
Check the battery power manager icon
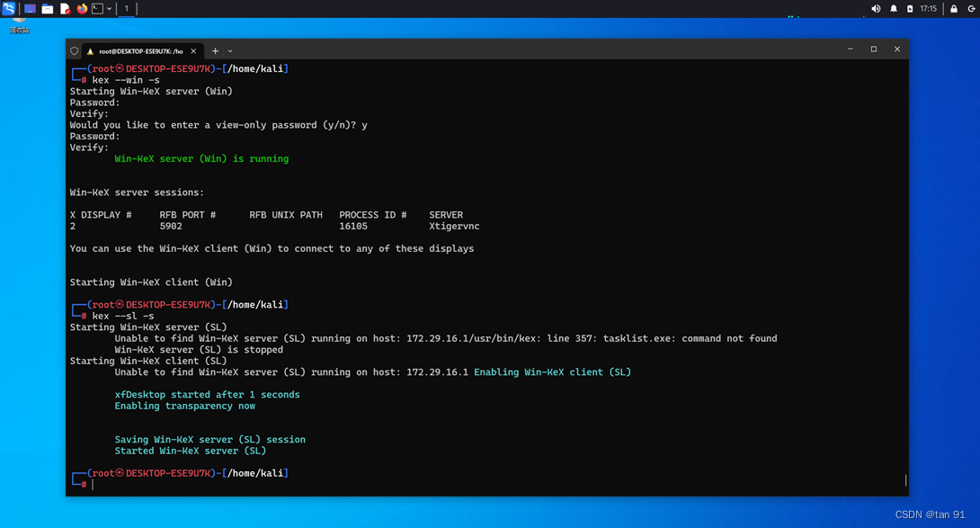click(910, 9)
